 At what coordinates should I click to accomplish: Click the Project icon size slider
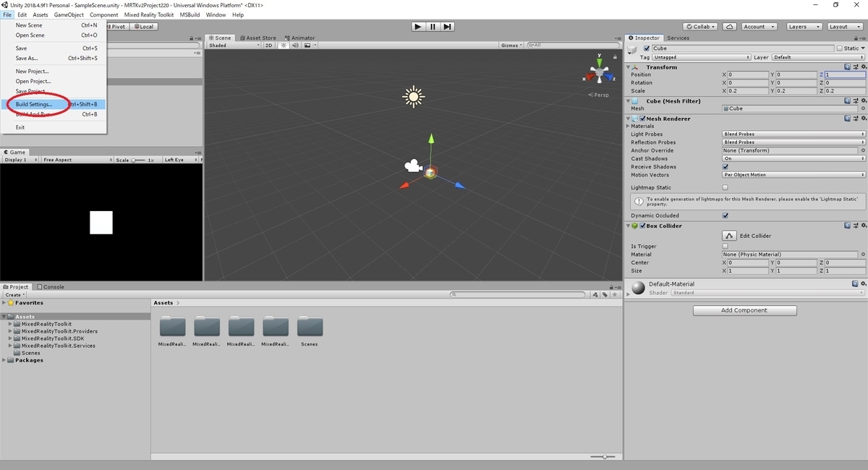tap(603, 456)
